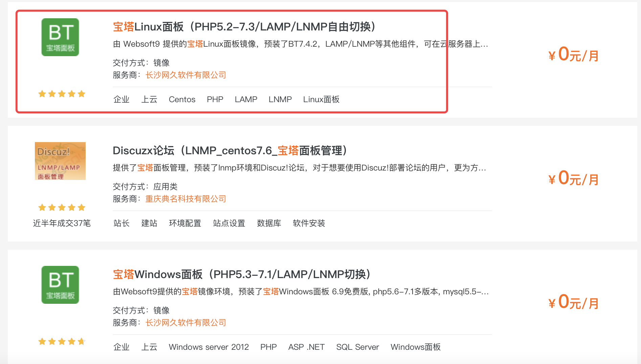641x364 pixels.
Task: Select the 站长 tag
Action: point(121,223)
